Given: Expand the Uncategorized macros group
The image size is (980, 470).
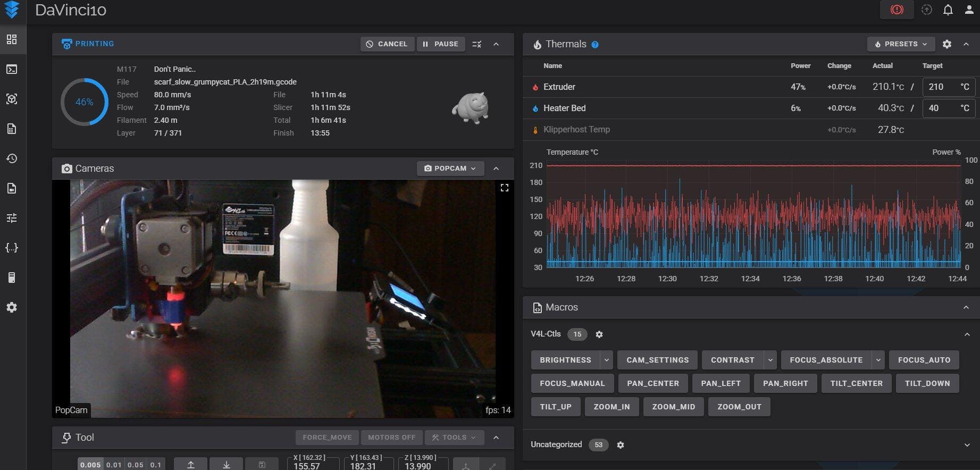Looking at the screenshot, I should [966, 444].
